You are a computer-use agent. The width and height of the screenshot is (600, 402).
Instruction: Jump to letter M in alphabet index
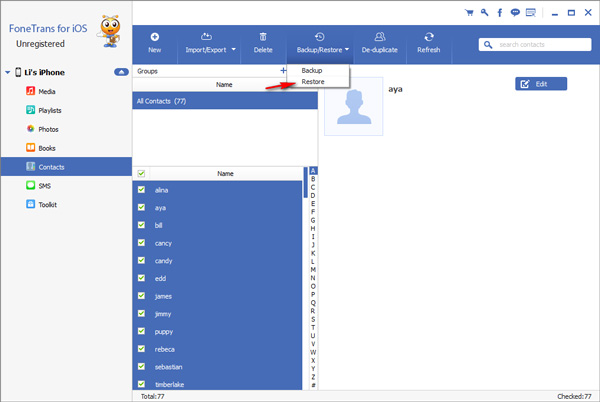coord(313,270)
